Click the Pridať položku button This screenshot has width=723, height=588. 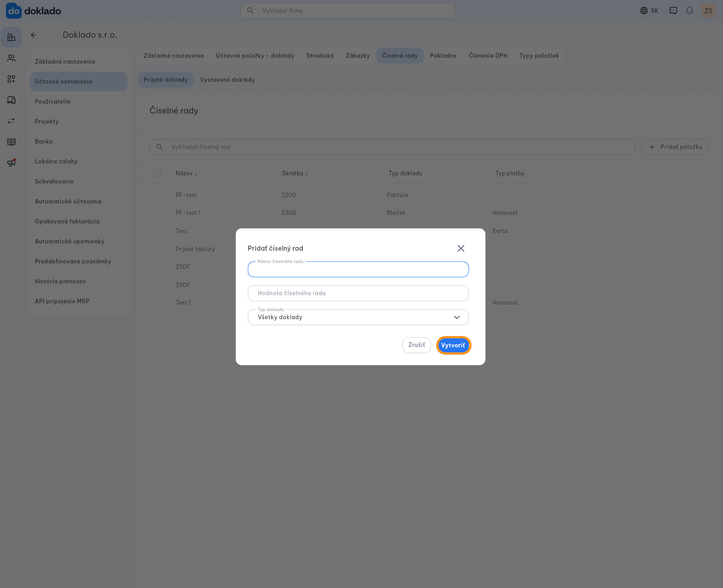[675, 147]
